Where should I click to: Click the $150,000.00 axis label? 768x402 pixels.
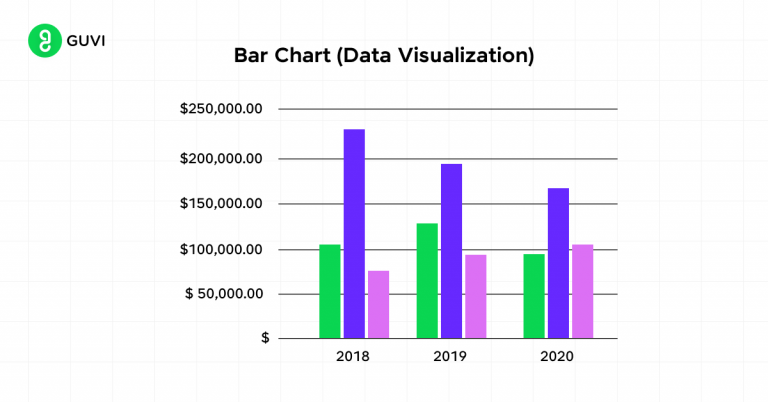221,204
